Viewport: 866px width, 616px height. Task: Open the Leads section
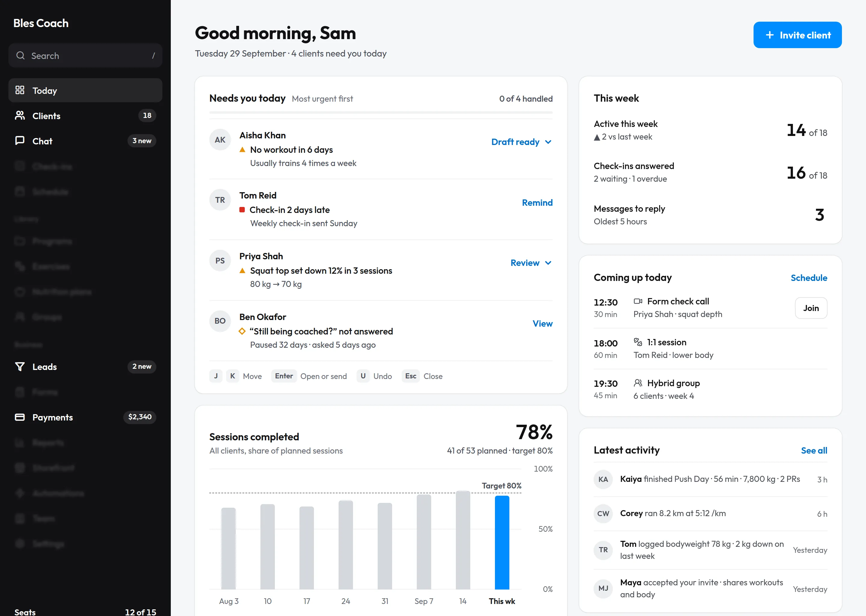(x=85, y=366)
